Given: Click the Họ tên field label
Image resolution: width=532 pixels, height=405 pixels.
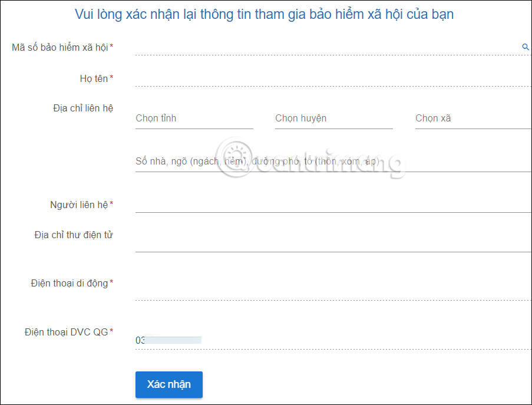Looking at the screenshot, I should tap(94, 78).
